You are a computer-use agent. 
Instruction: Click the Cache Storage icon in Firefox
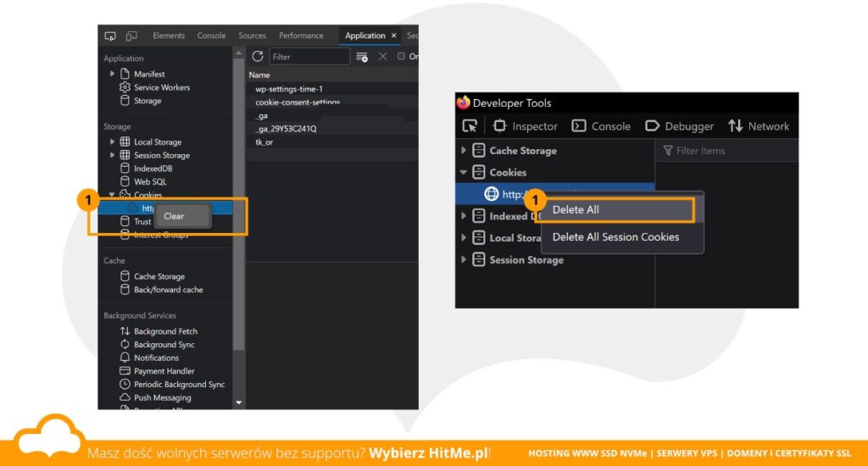tap(479, 151)
